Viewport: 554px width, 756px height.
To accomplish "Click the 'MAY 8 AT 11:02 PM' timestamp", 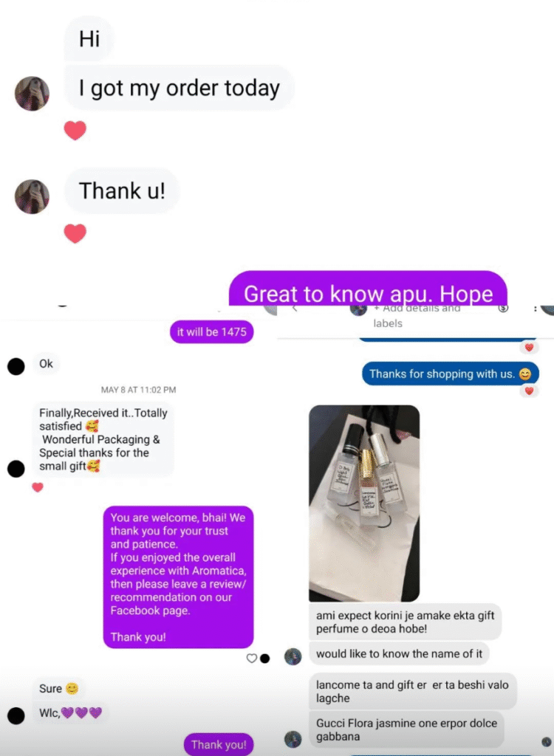I will [139, 390].
